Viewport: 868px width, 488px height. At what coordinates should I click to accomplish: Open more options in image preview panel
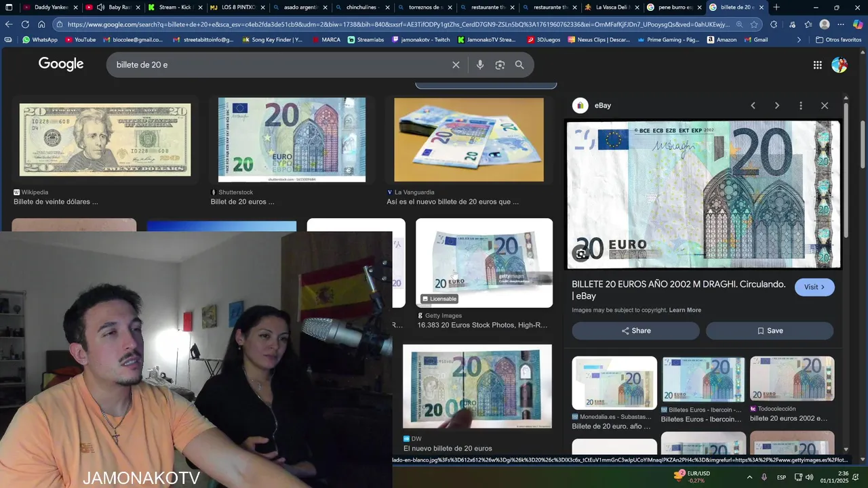coord(801,106)
